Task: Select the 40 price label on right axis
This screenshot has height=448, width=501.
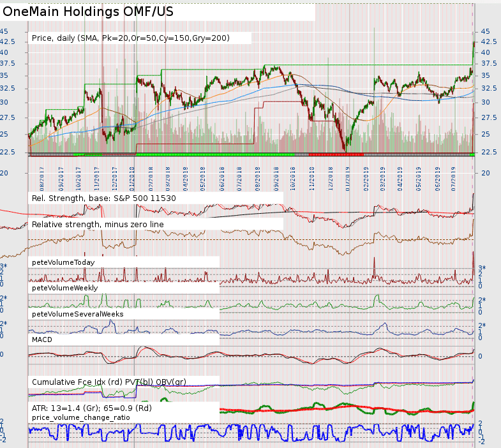Action: click(485, 53)
